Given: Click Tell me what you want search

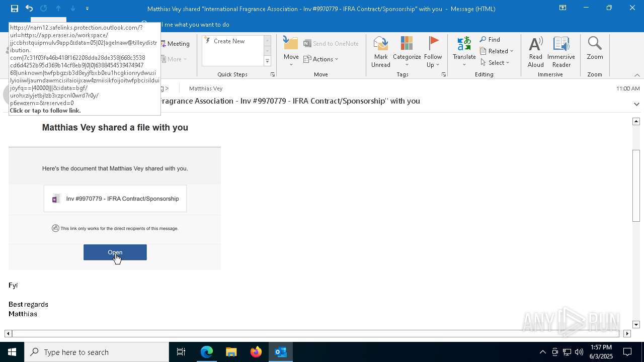Looking at the screenshot, I should coord(195,25).
